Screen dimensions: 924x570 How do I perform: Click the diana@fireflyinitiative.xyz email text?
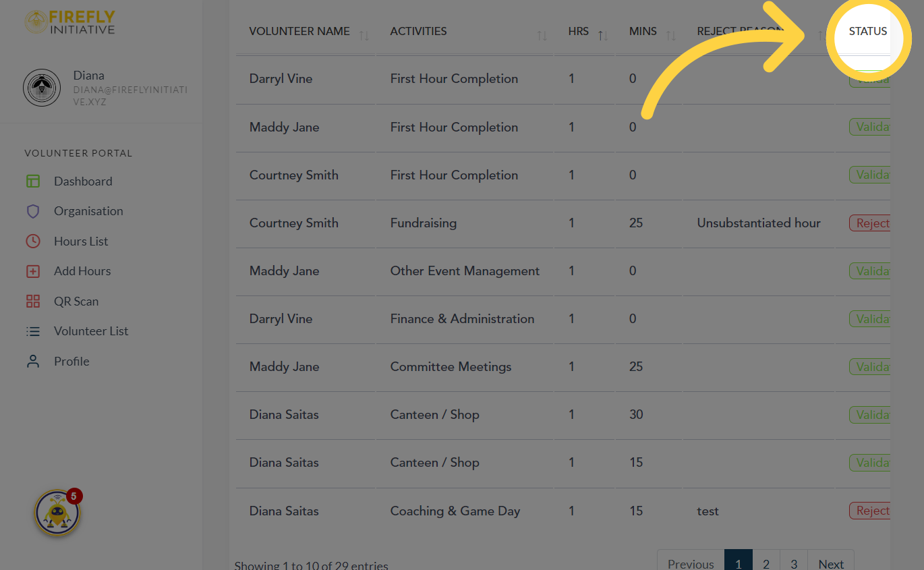130,96
